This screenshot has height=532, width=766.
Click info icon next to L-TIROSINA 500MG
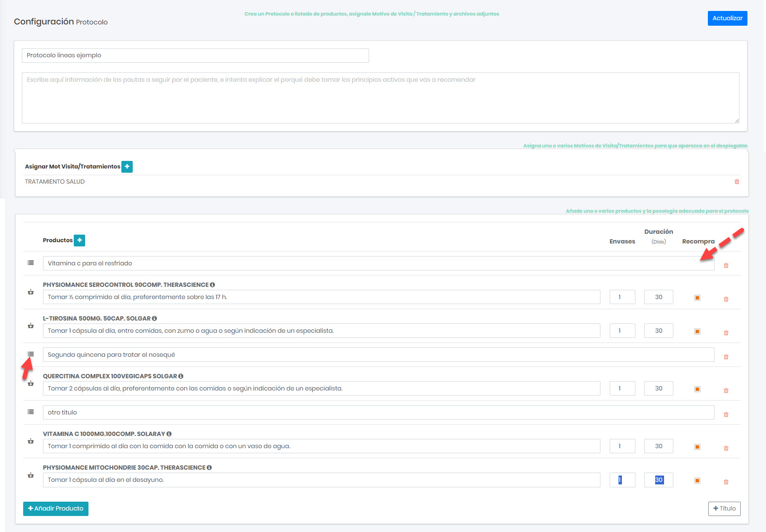154,318
